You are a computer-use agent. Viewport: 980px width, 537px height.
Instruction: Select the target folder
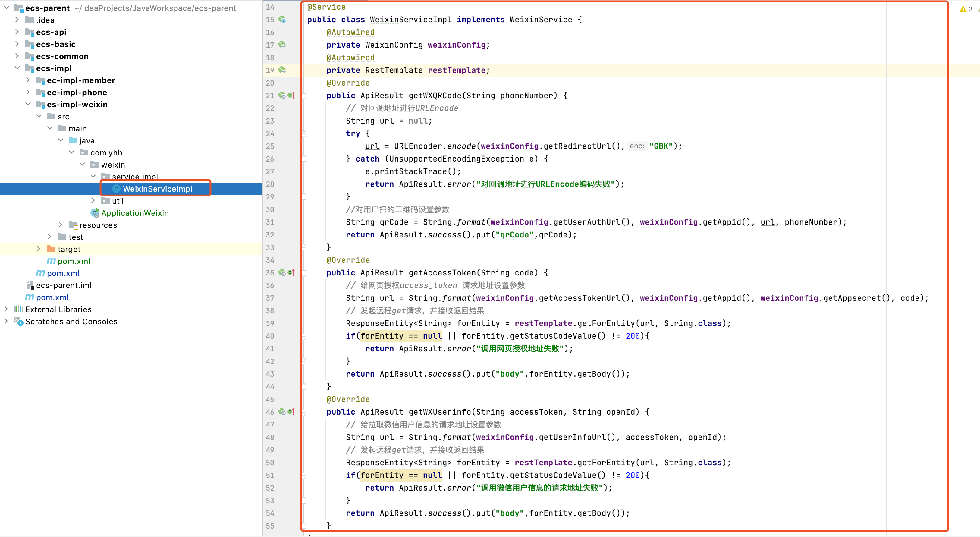point(69,249)
